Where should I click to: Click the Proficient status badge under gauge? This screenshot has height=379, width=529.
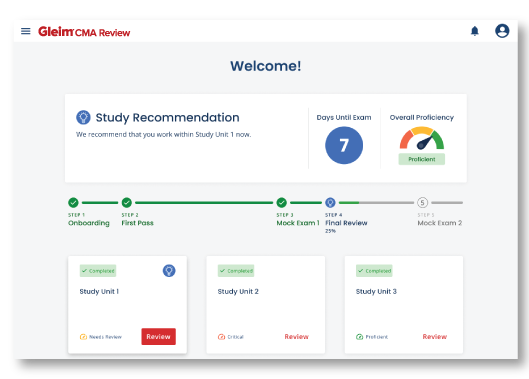(x=422, y=159)
